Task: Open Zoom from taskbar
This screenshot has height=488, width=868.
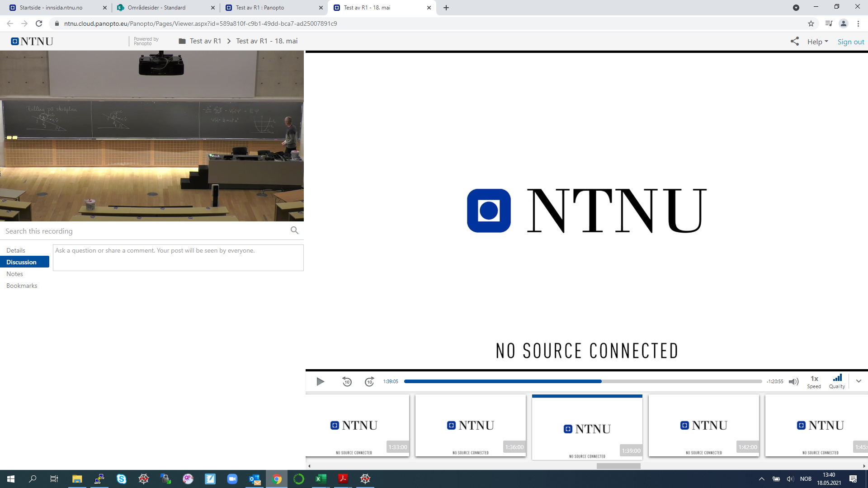Action: (x=232, y=479)
